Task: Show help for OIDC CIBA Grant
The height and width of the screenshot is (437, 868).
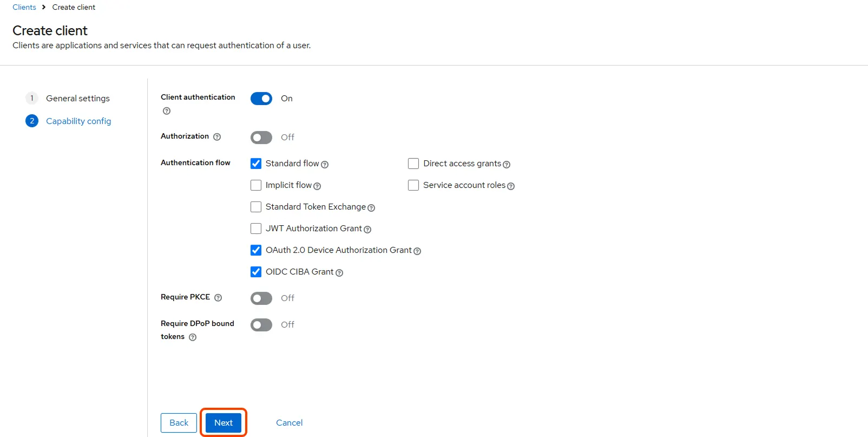Action: pyautogui.click(x=339, y=273)
